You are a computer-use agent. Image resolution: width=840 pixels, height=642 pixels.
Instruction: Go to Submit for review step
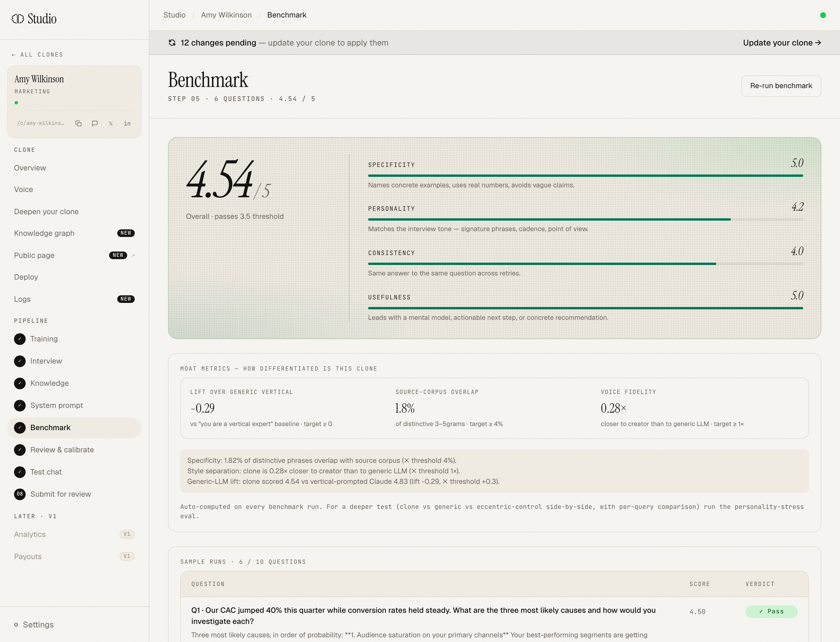pos(74,494)
